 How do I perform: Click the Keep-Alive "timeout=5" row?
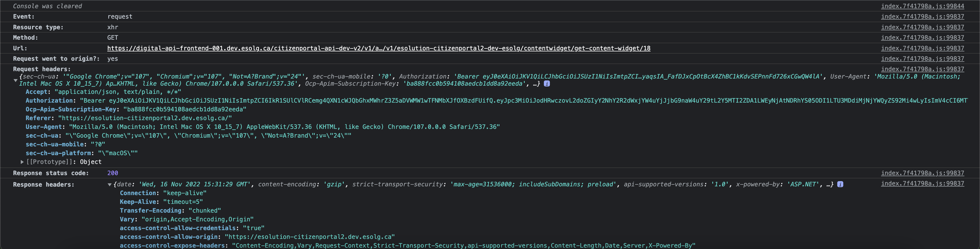(x=161, y=202)
